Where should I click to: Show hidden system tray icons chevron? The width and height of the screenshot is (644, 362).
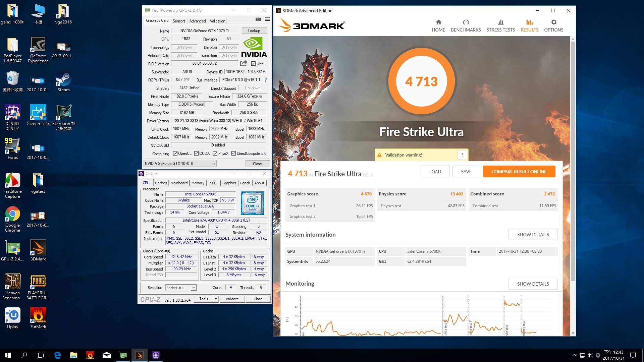point(574,355)
